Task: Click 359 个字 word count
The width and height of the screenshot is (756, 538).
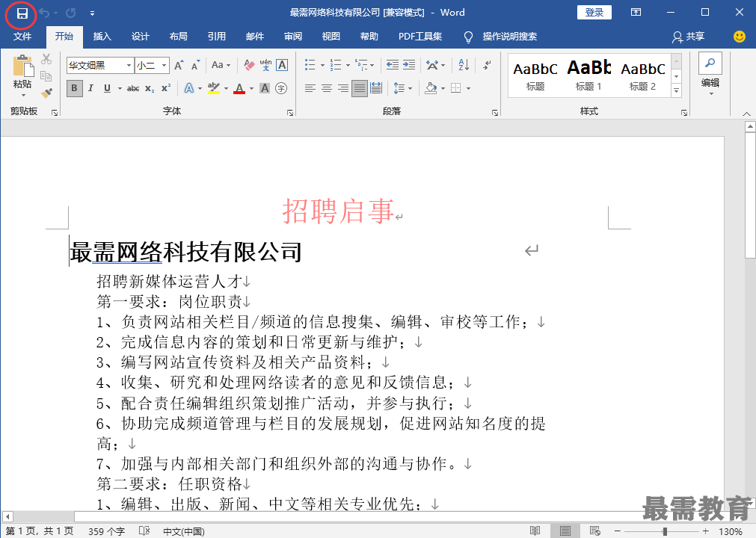Action: (106, 531)
